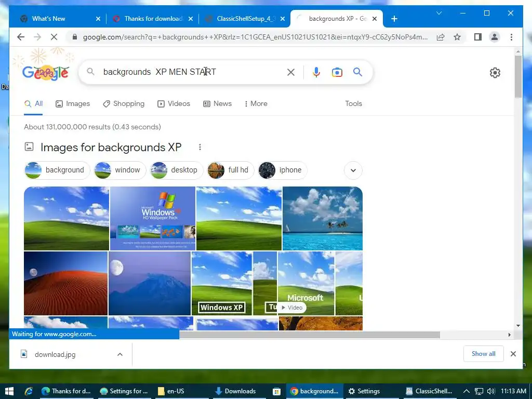Show hidden tray icons chevron
This screenshot has height=399, width=532.
[467, 391]
